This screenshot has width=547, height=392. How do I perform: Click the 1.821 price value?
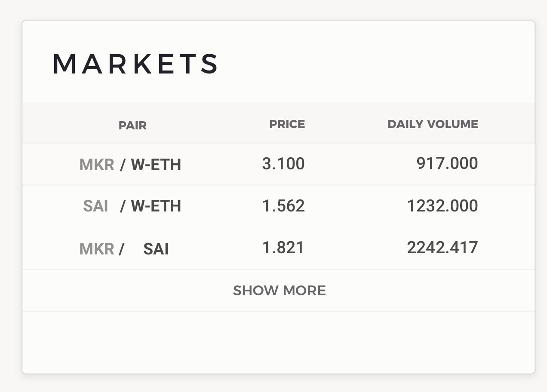point(283,248)
